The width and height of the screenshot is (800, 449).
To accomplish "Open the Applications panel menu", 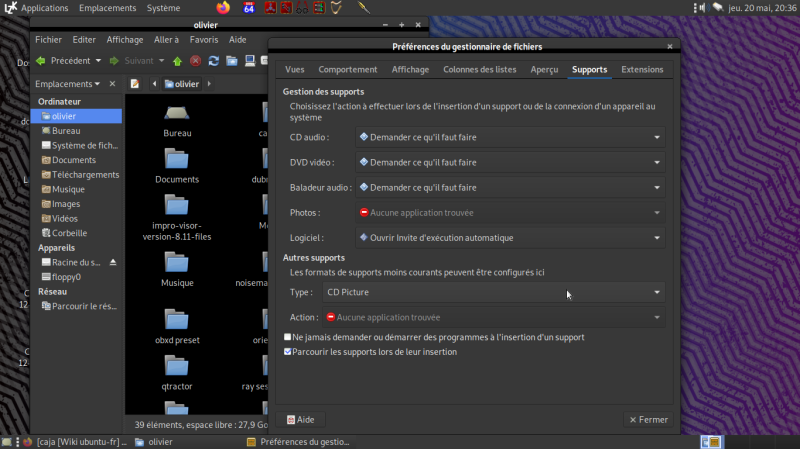I will (44, 8).
